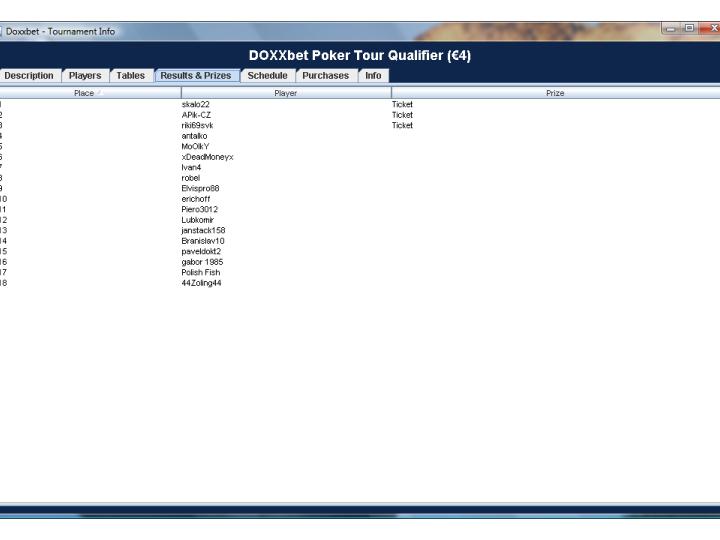Select player riki69svk row
The width and height of the screenshot is (720, 540).
pos(360,125)
